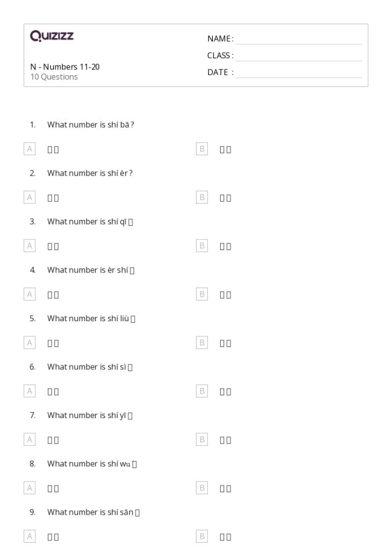Image resolution: width=392 pixels, height=555 pixels.
Task: Click the CLASS input line
Action: [x=298, y=56]
